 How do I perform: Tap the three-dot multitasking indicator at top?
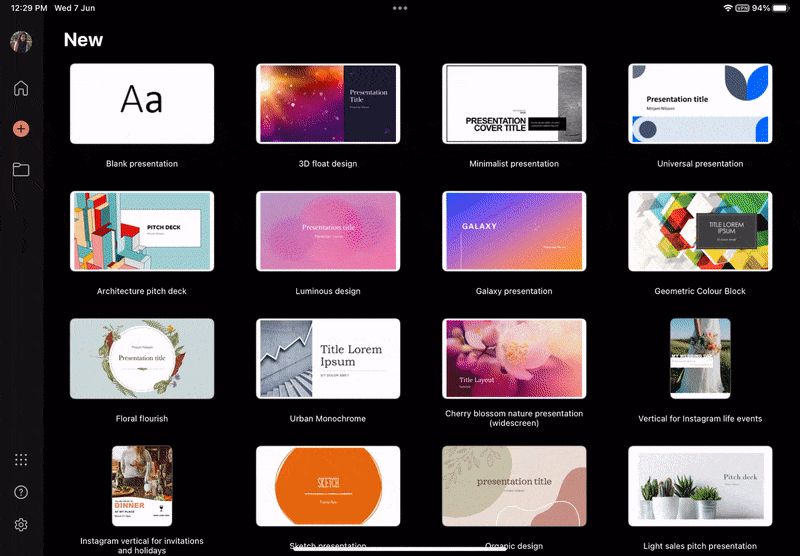click(x=400, y=8)
